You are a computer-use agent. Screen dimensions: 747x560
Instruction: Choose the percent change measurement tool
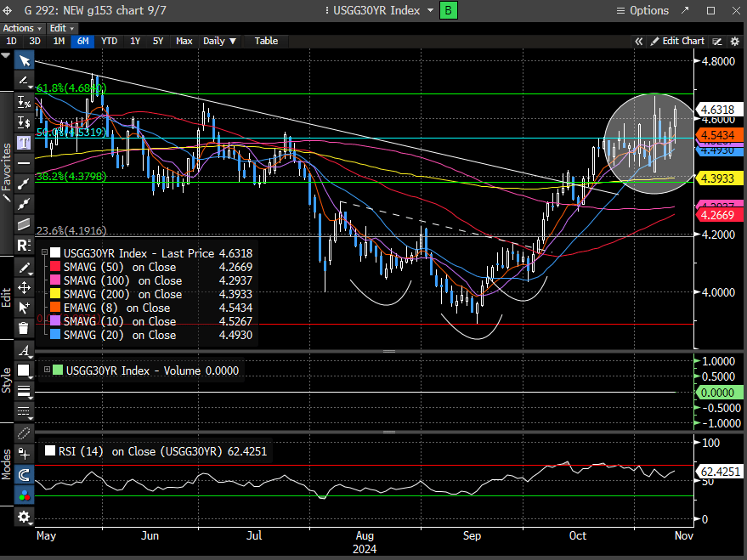tap(24, 102)
